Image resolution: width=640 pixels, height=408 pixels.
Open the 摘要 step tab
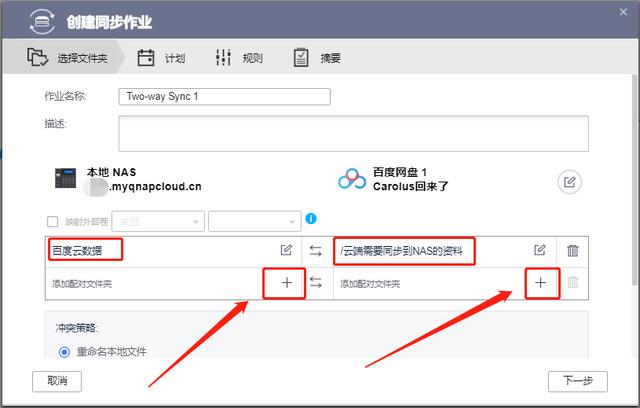pos(317,58)
